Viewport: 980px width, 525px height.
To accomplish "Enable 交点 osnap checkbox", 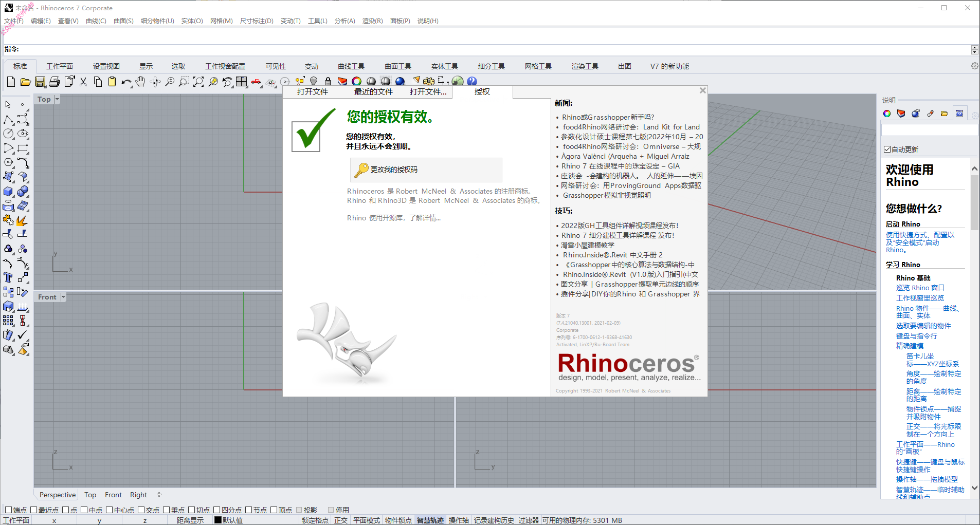I will [x=141, y=510].
